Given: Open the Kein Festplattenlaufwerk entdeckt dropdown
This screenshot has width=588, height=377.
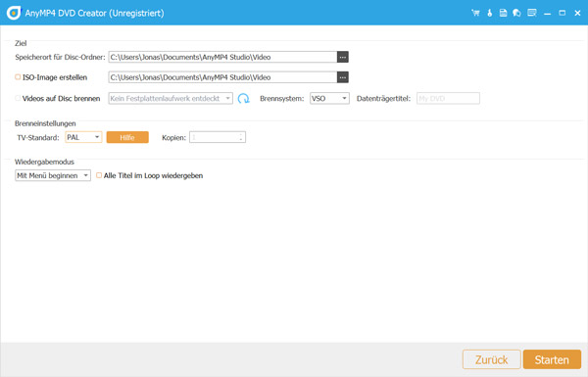Looking at the screenshot, I should (x=171, y=98).
